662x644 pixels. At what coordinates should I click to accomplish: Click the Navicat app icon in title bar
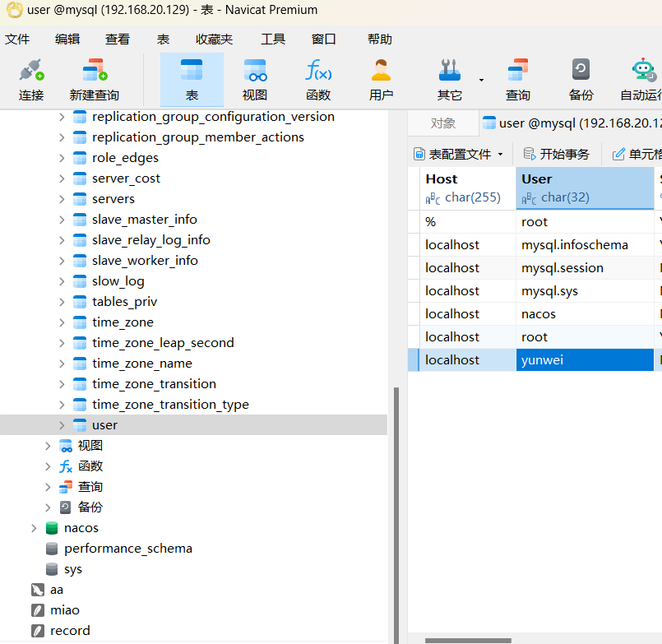pyautogui.click(x=15, y=10)
